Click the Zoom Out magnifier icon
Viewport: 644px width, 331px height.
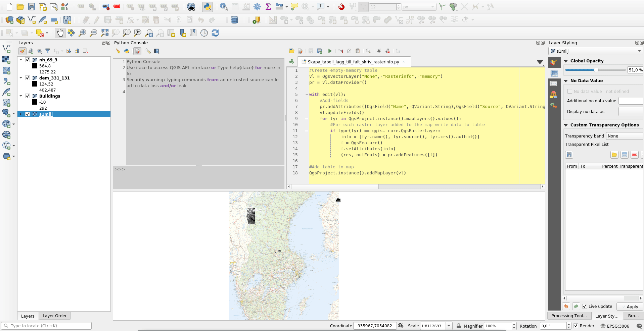tap(93, 33)
